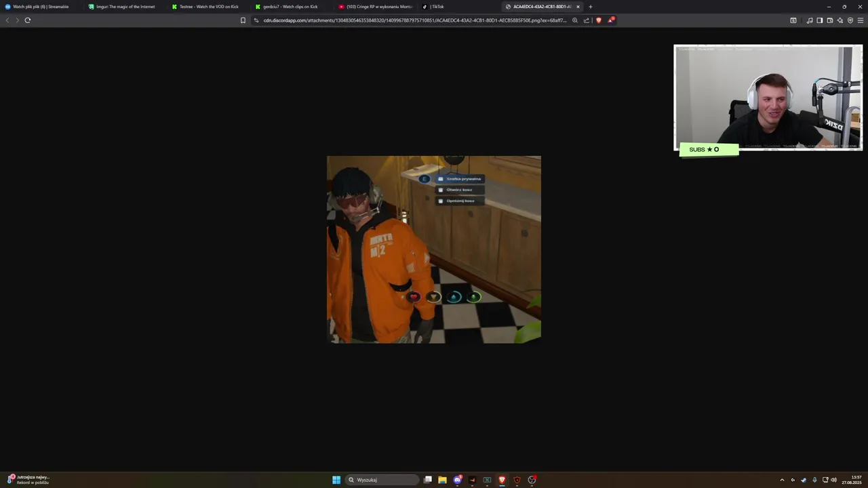Close the active ACA4EDC4 image tab
This screenshot has height=488, width=868.
578,7
